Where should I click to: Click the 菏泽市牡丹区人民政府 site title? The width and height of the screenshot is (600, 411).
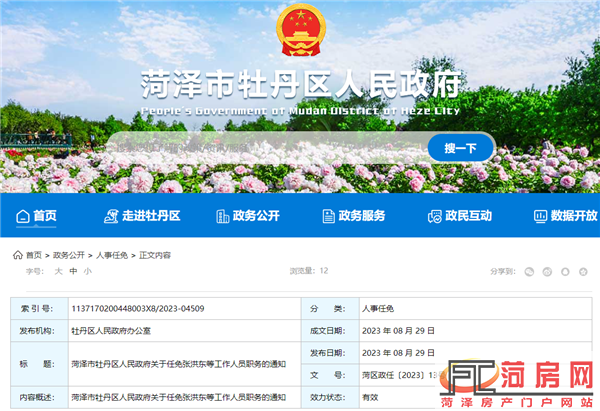point(301,84)
